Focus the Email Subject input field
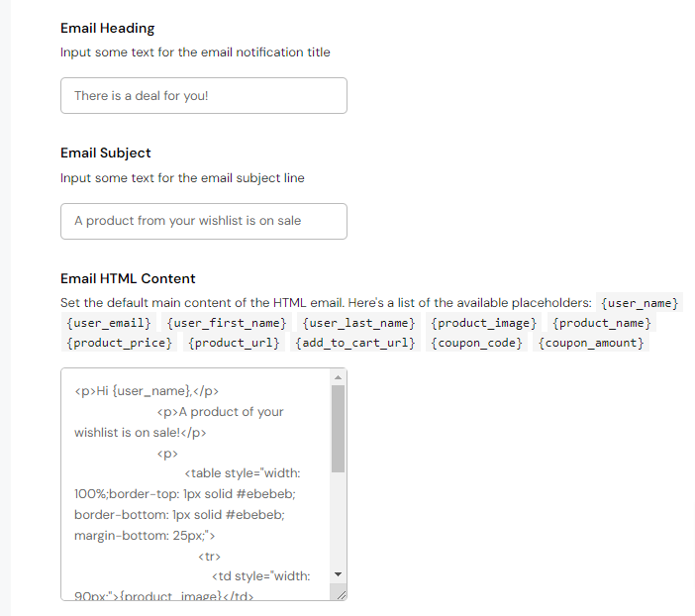The width and height of the screenshot is (695, 616). 203,221
